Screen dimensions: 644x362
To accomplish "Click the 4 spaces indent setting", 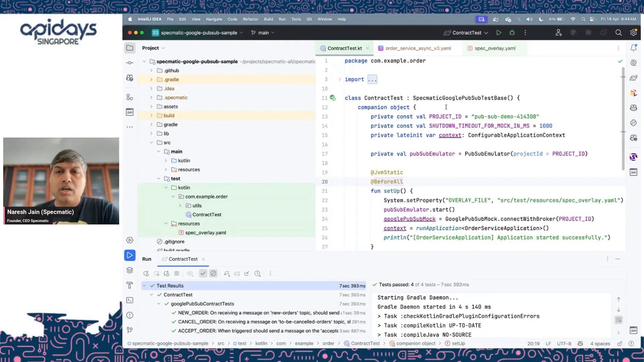I will click(x=600, y=344).
